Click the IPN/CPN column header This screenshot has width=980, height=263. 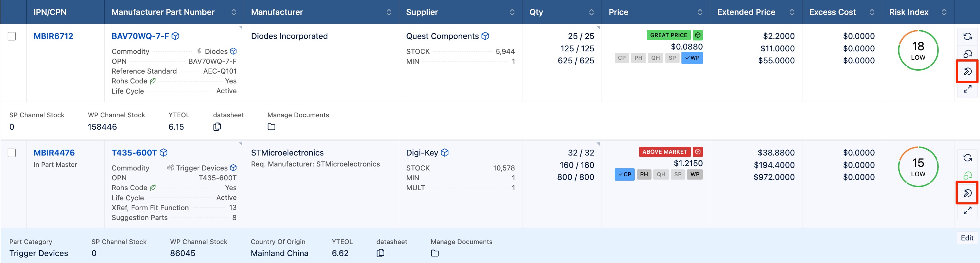coord(50,12)
